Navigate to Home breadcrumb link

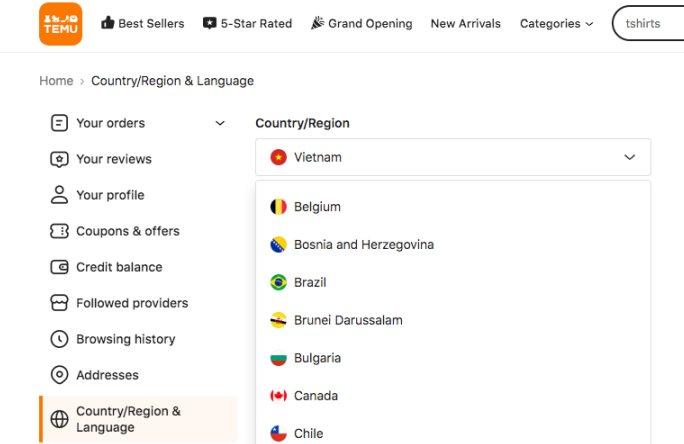(x=56, y=81)
